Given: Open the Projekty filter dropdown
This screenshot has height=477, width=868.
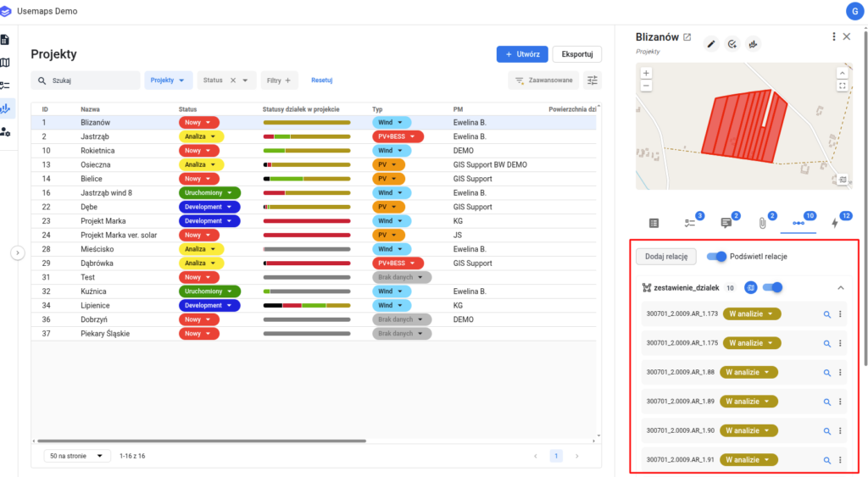Looking at the screenshot, I should pyautogui.click(x=168, y=80).
